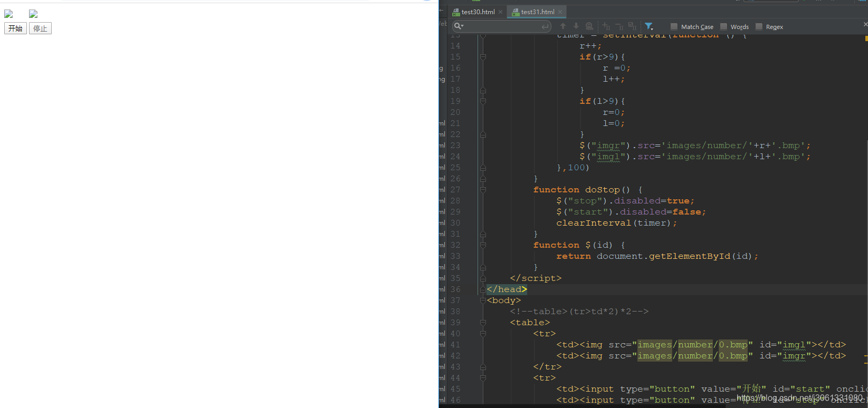
Task: Add selection for next occurrence icon
Action: coord(606,26)
